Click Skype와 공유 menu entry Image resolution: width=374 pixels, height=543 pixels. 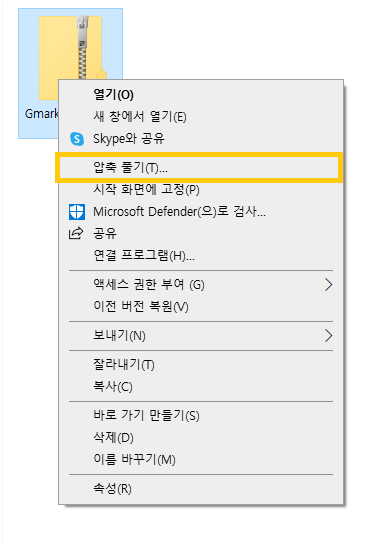pos(201,139)
